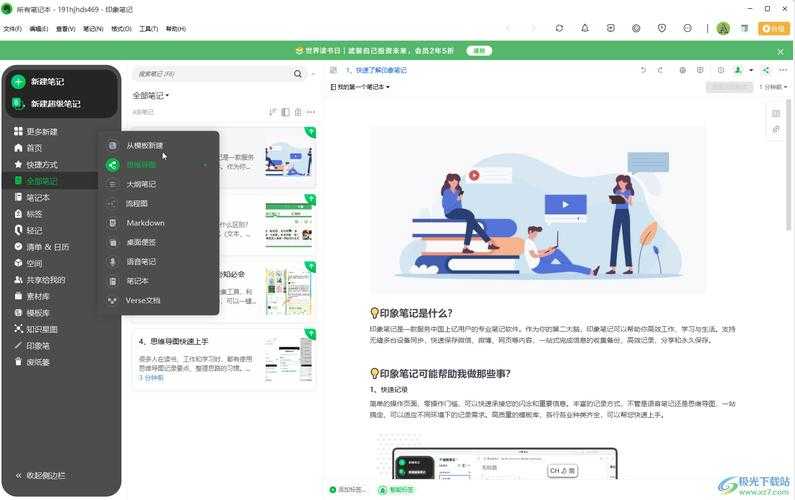Click the note list sort icon
The width and height of the screenshot is (795, 500).
(x=273, y=112)
